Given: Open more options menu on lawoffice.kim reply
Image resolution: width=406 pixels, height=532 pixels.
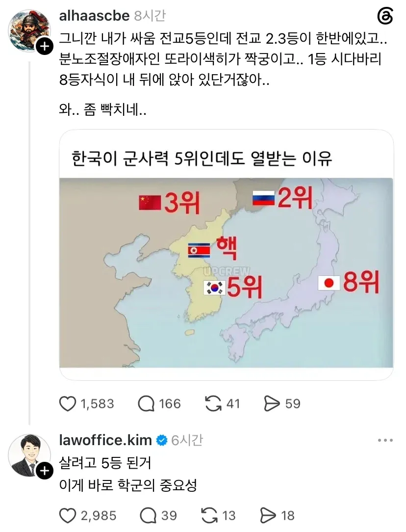Looking at the screenshot, I should coord(385,440).
